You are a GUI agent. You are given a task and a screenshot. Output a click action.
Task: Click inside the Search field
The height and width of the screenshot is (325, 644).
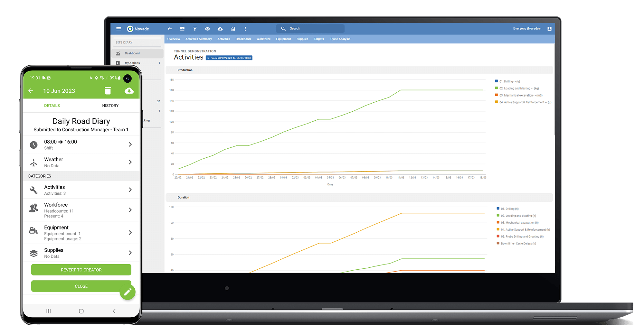click(x=309, y=28)
